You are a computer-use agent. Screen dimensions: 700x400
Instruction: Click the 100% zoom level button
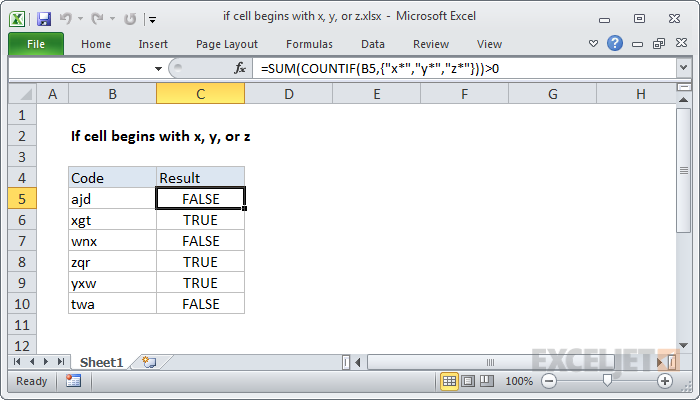click(x=518, y=381)
